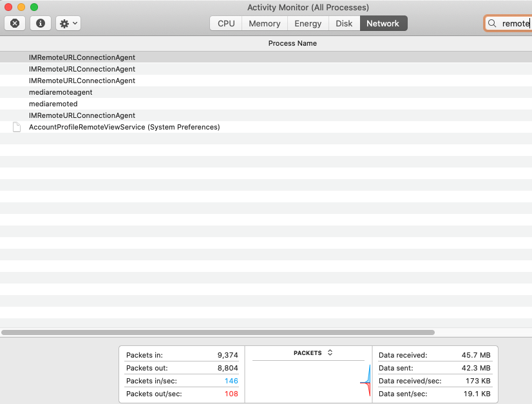The height and width of the screenshot is (404, 532).
Task: Switch to the Energy tab
Action: click(308, 23)
